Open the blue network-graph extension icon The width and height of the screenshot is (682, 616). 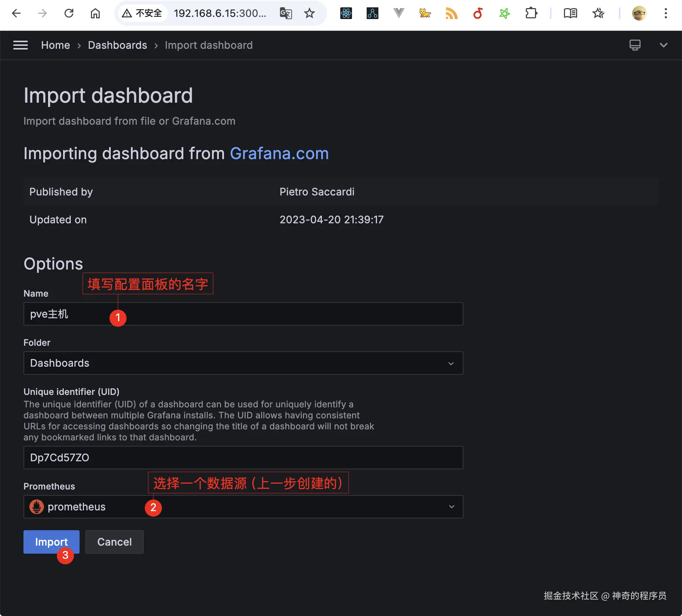click(373, 14)
